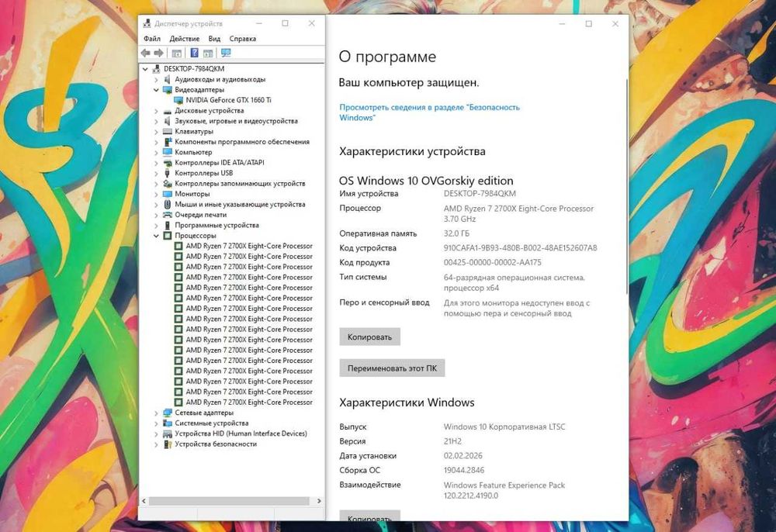Click 'OS Windows 10 OVGorskiy edition' heading
This screenshot has height=532, width=776.
click(x=426, y=181)
